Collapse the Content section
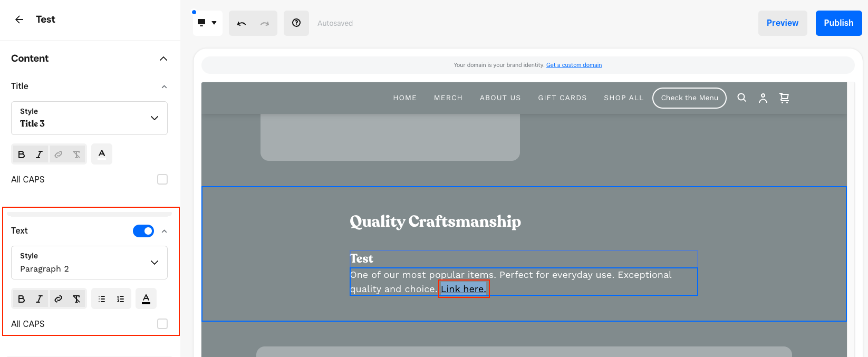 [163, 59]
